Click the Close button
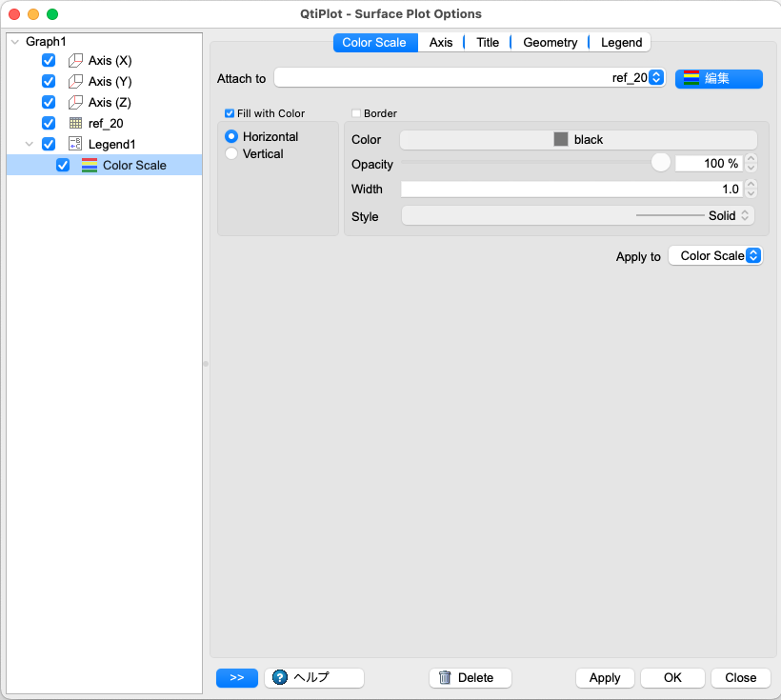Image resolution: width=781 pixels, height=700 pixels. 741,677
